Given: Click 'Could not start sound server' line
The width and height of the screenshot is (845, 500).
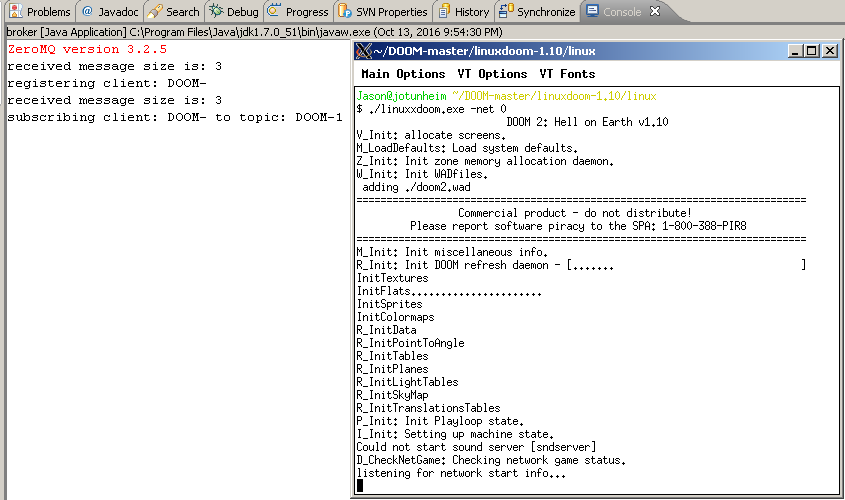Looking at the screenshot, I should tap(476, 447).
